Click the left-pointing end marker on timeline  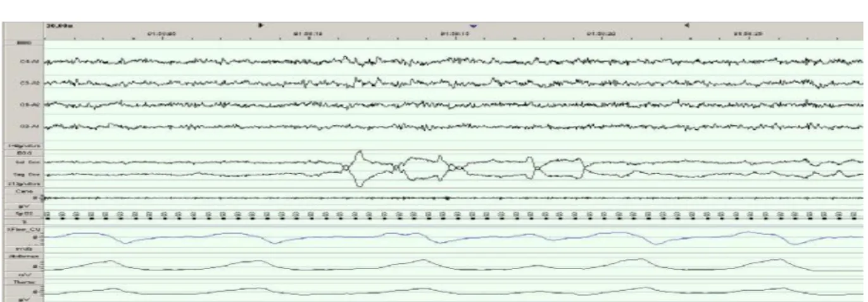pos(686,25)
